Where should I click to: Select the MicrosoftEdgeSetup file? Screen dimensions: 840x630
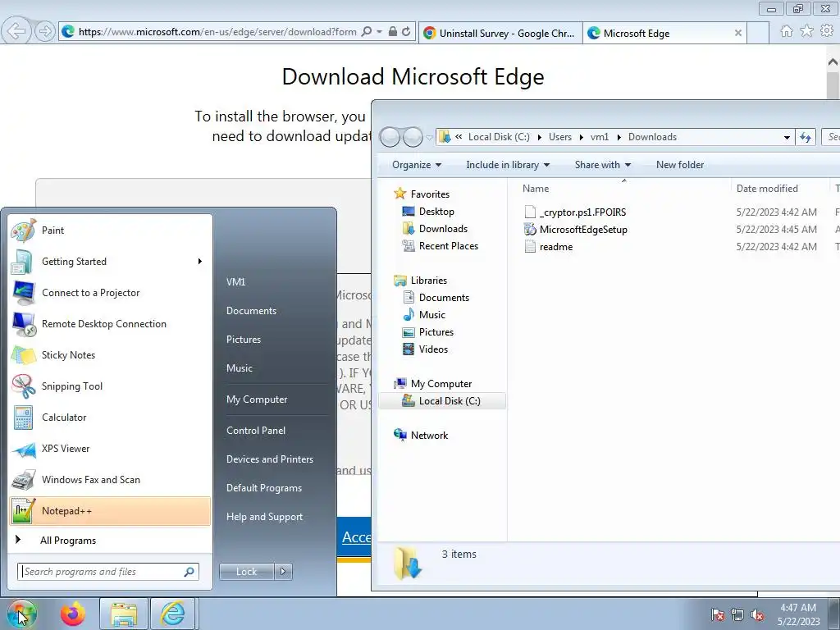tap(575, 230)
